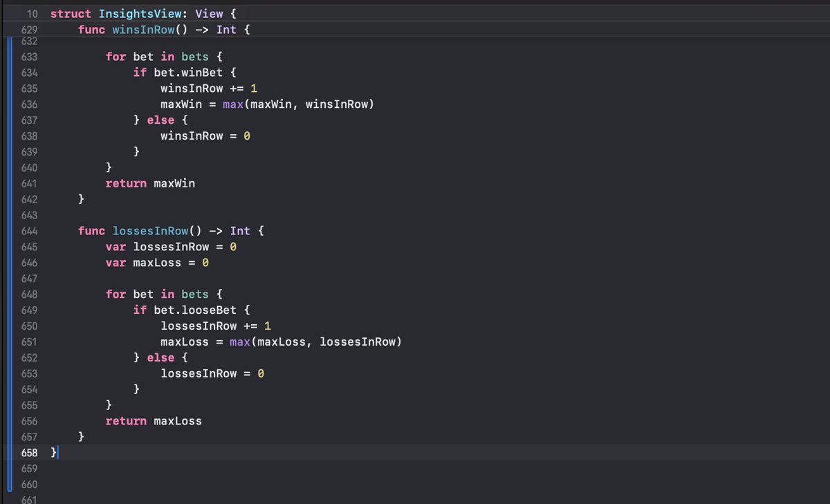Click line number 641 in the gutter

click(x=28, y=183)
